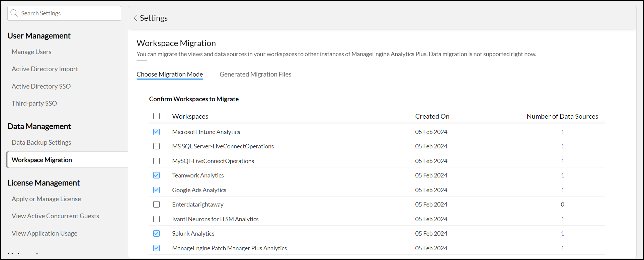Click the back chevron beside Settings

coord(136,18)
